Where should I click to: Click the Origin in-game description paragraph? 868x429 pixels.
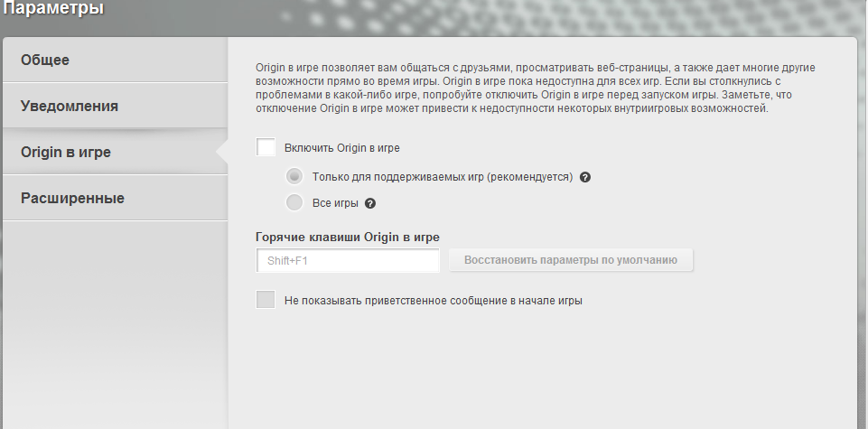[536, 88]
